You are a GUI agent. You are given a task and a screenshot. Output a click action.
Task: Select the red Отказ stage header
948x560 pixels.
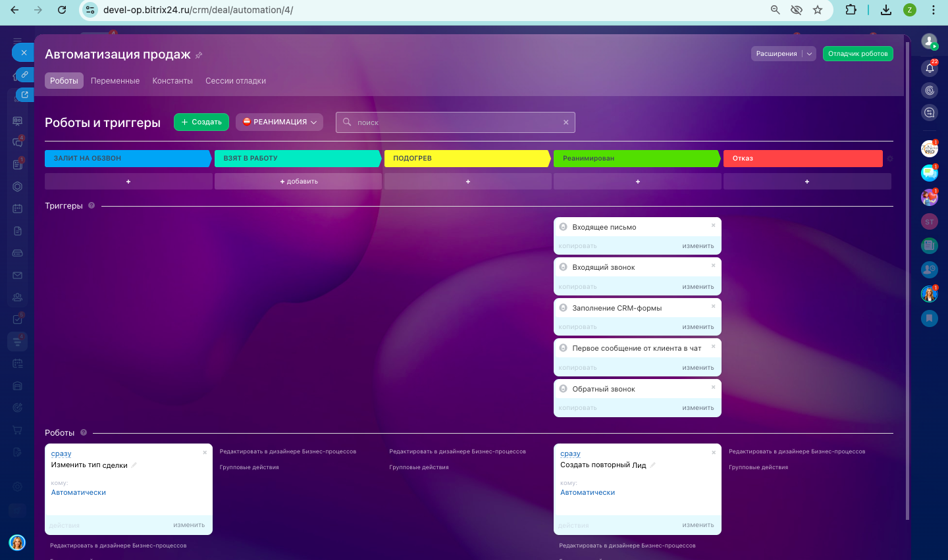tap(803, 159)
